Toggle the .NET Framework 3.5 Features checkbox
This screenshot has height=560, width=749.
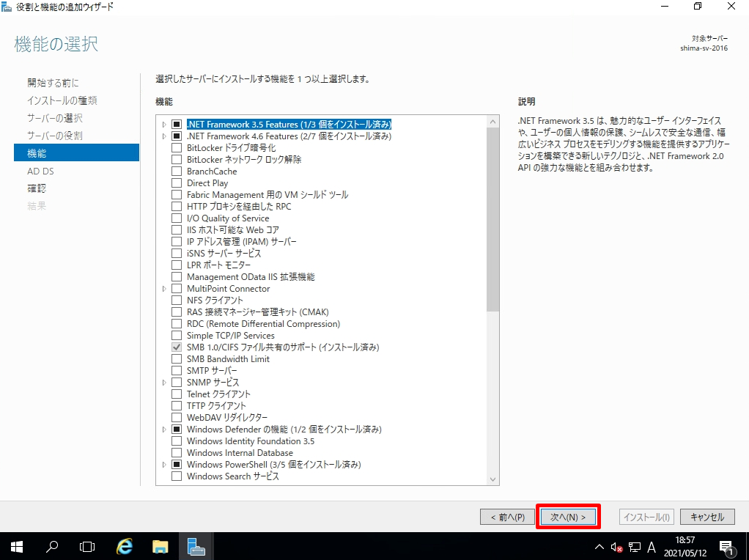click(177, 124)
